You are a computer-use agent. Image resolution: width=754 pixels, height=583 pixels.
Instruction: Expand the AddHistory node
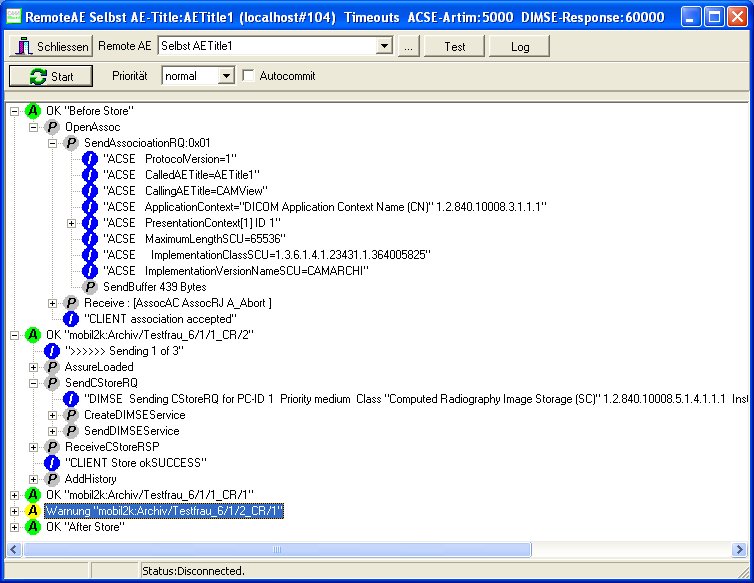coord(33,479)
